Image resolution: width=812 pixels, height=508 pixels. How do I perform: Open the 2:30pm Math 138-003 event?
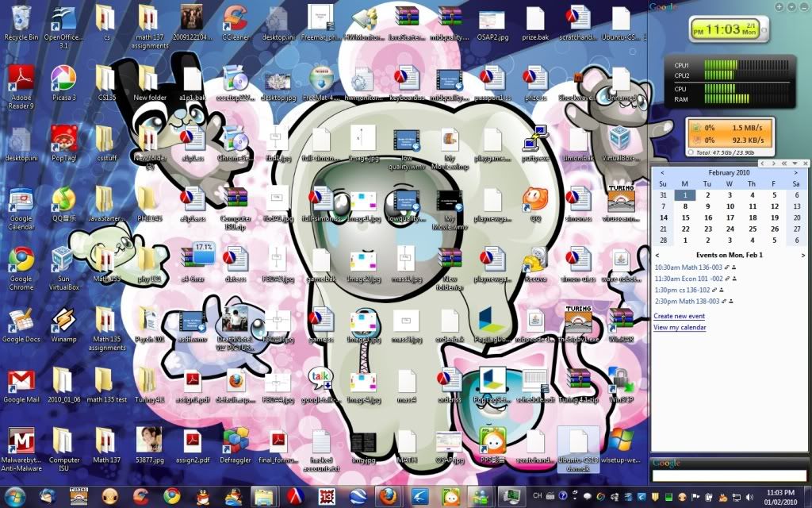pos(688,301)
